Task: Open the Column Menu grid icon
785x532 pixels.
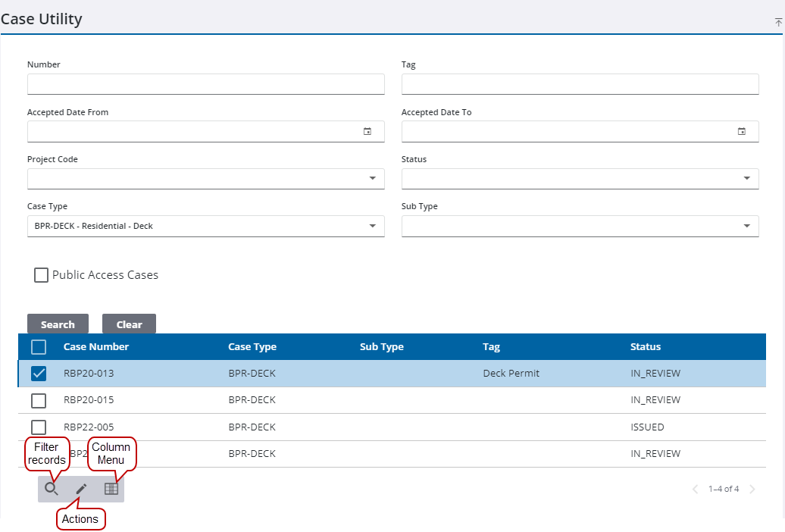Action: (x=111, y=489)
